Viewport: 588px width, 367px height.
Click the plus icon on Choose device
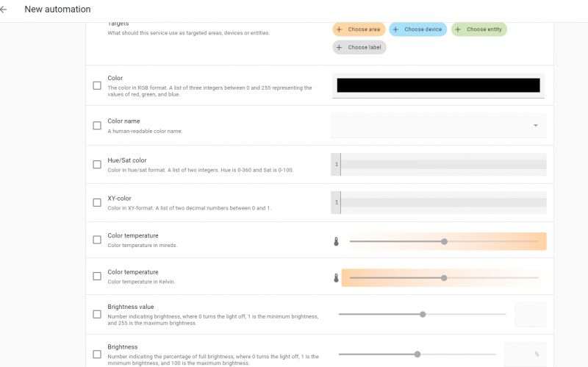tap(395, 29)
